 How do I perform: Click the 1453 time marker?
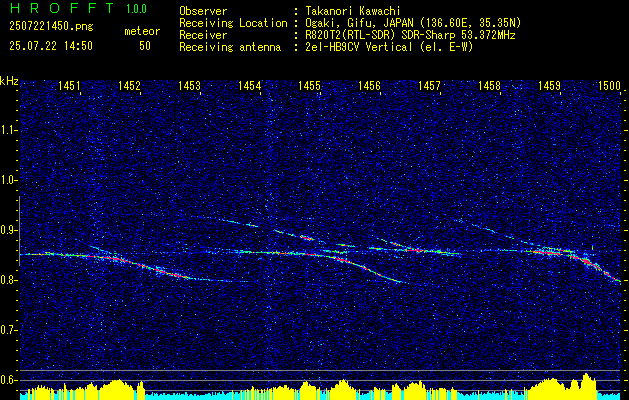(189, 85)
